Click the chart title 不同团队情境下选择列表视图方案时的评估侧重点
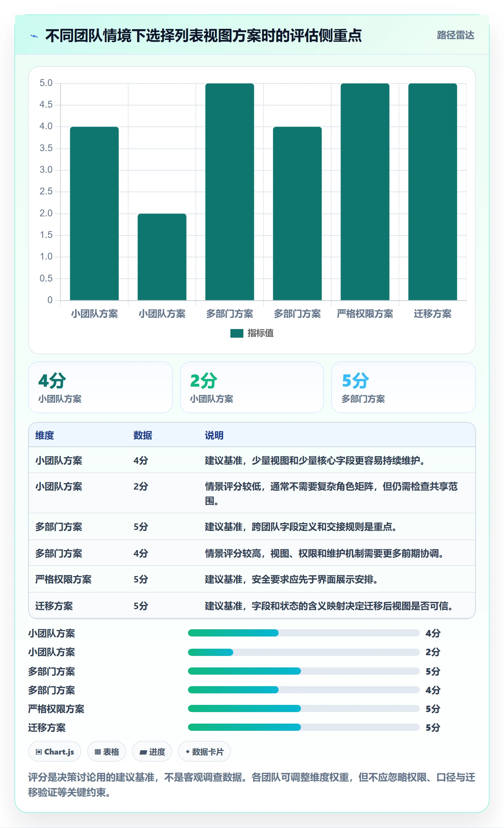504x828 pixels. coord(203,36)
